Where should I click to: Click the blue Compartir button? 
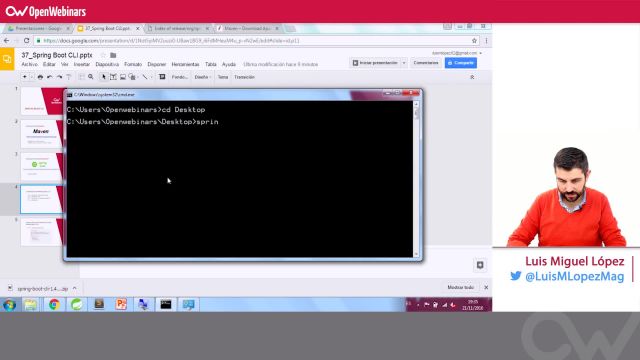coord(461,63)
